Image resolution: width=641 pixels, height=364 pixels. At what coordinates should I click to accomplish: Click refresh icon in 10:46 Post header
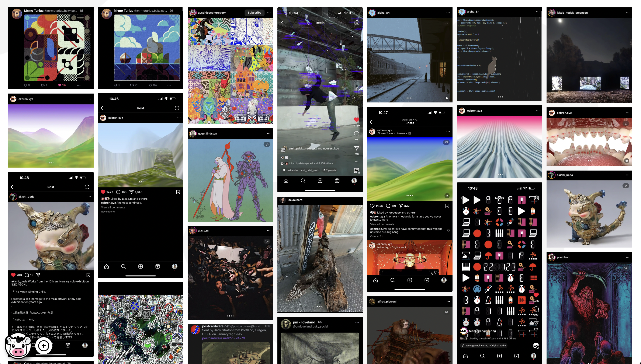[177, 108]
